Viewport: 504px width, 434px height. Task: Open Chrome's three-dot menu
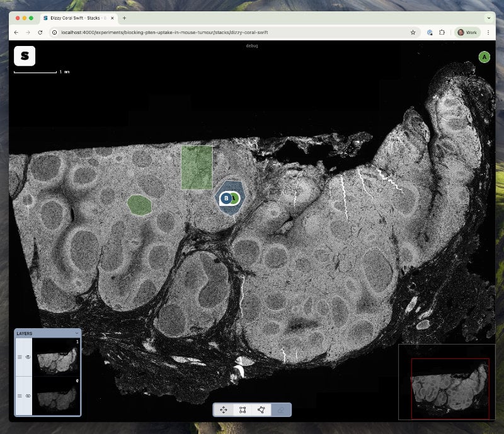point(488,32)
